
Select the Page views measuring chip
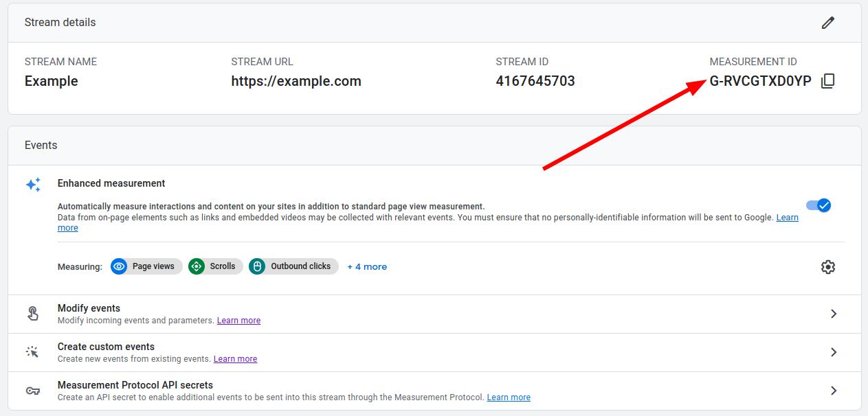click(x=146, y=266)
